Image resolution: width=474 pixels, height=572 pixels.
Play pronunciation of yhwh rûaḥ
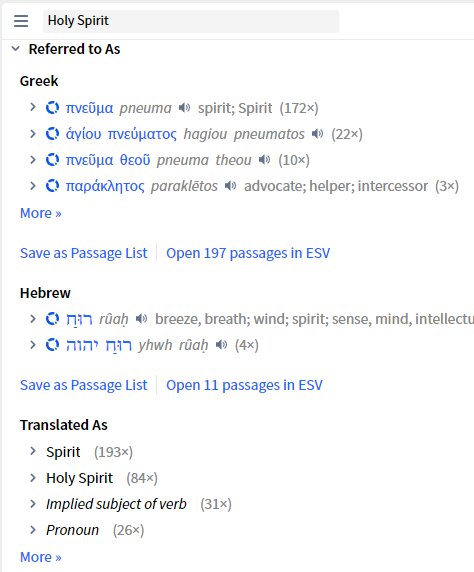pos(221,345)
